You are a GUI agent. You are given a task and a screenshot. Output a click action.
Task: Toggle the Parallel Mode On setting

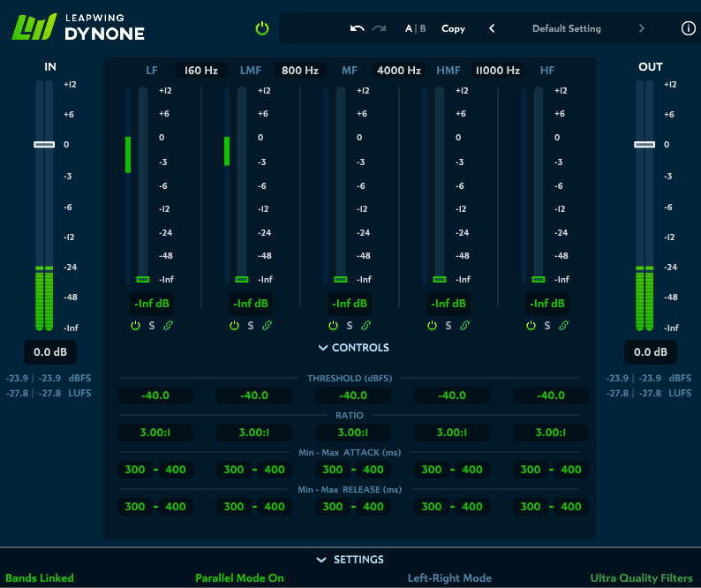point(239,578)
